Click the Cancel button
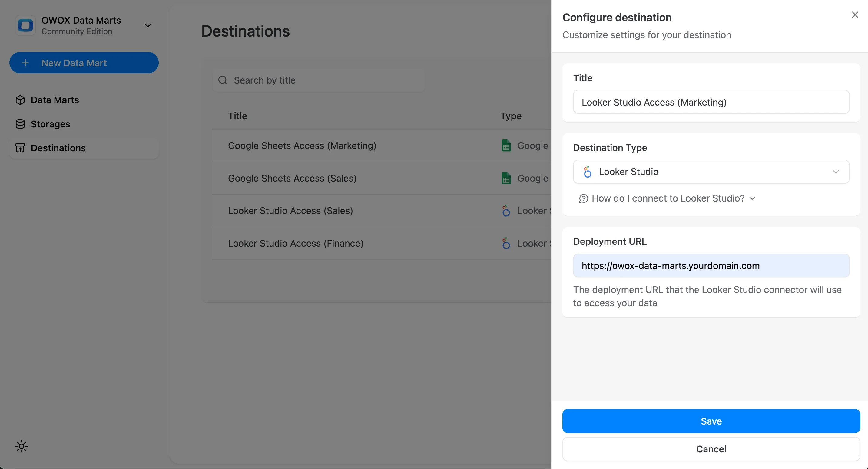 (x=711, y=449)
